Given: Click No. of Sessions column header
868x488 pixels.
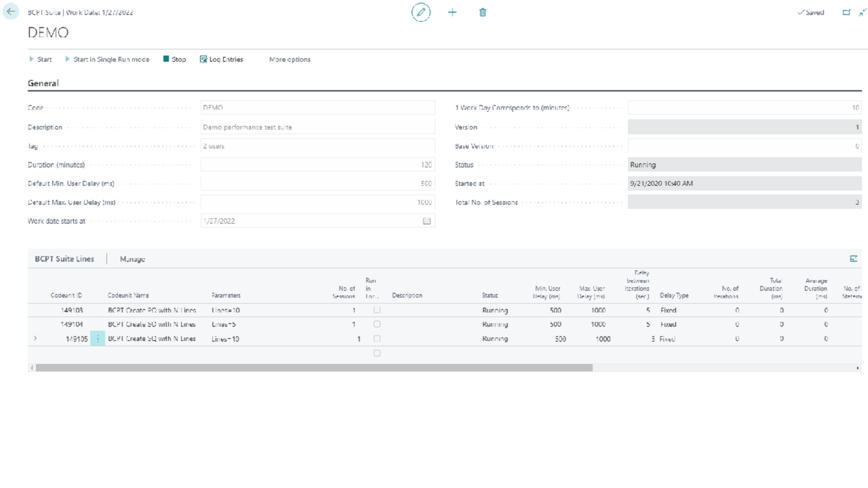Looking at the screenshot, I should pos(343,292).
